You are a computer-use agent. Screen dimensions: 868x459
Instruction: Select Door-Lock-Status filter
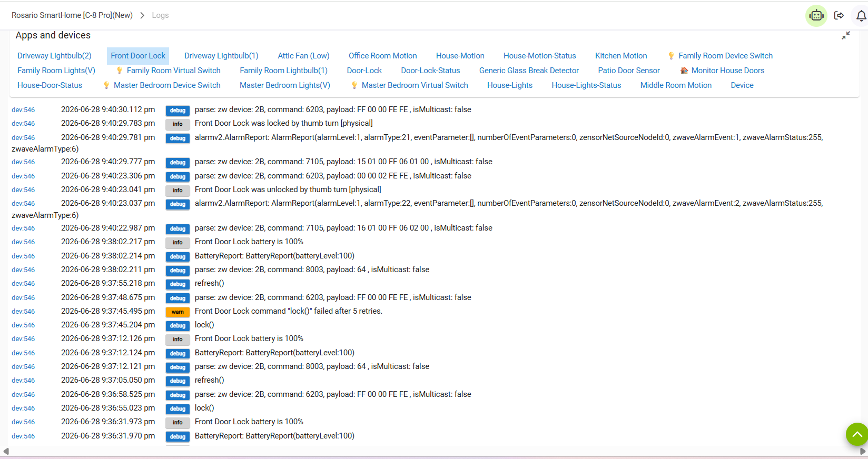click(x=430, y=71)
